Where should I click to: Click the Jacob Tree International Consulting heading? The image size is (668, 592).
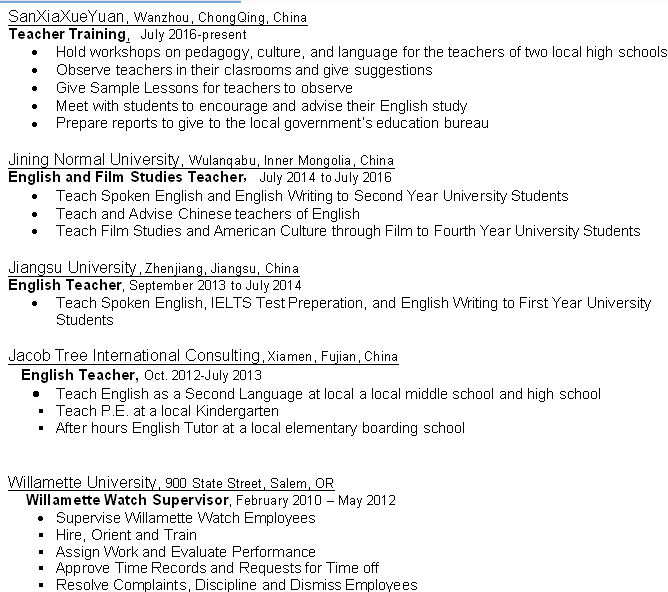tap(134, 356)
